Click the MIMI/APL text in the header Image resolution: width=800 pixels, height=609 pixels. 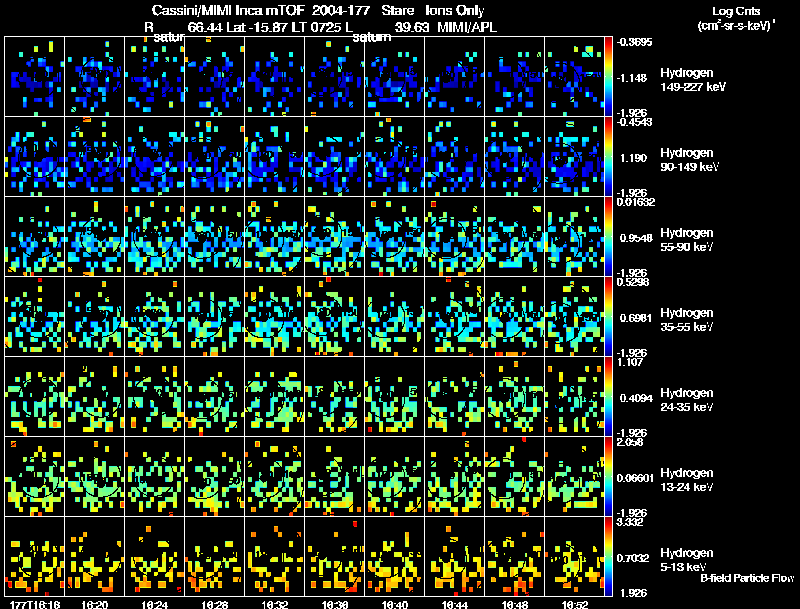tap(467, 27)
